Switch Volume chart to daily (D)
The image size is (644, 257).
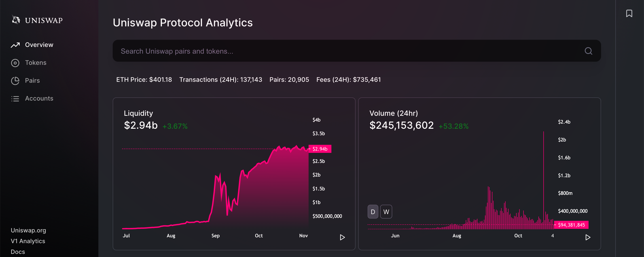coord(373,212)
